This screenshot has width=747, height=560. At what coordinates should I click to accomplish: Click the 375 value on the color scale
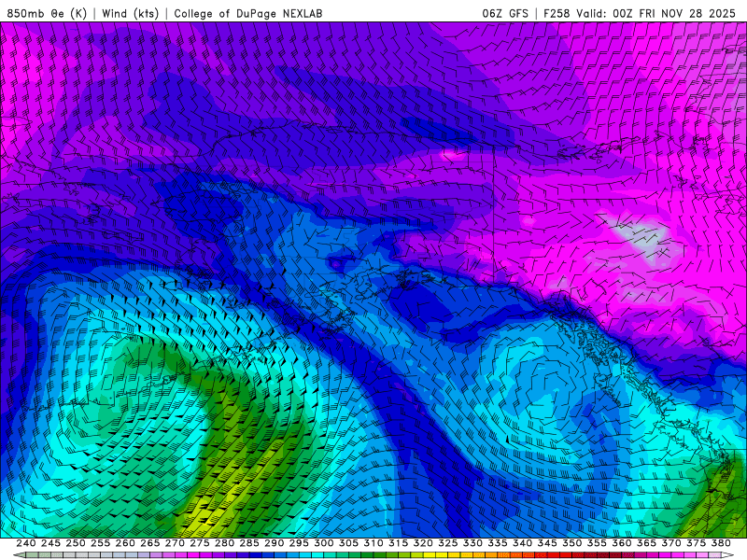click(x=696, y=543)
